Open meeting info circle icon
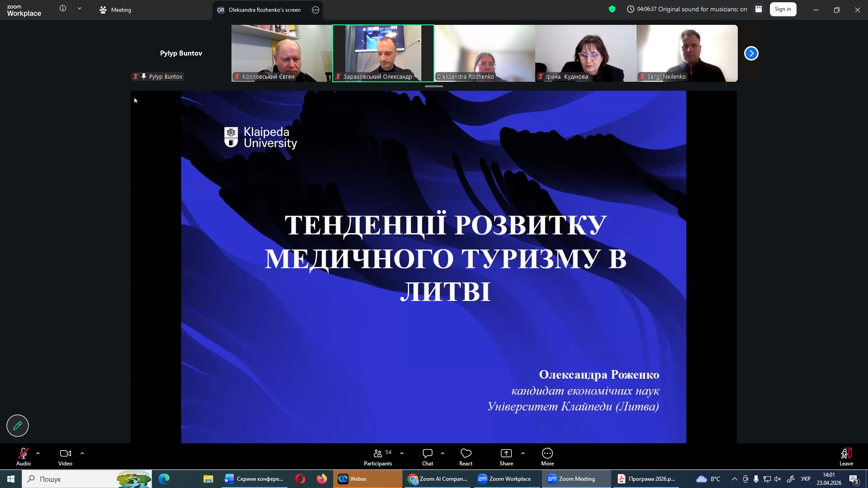This screenshot has height=488, width=868. [x=63, y=9]
